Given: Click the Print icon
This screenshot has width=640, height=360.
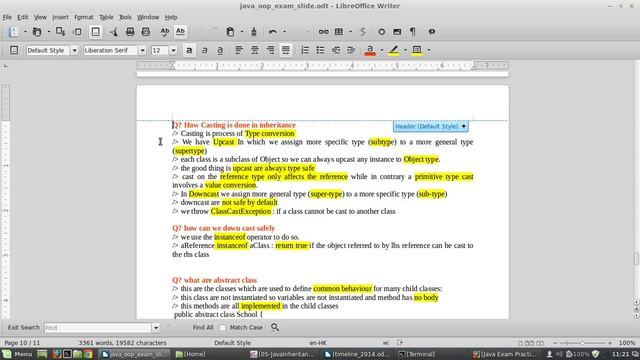Looking at the screenshot, I should [130, 32].
